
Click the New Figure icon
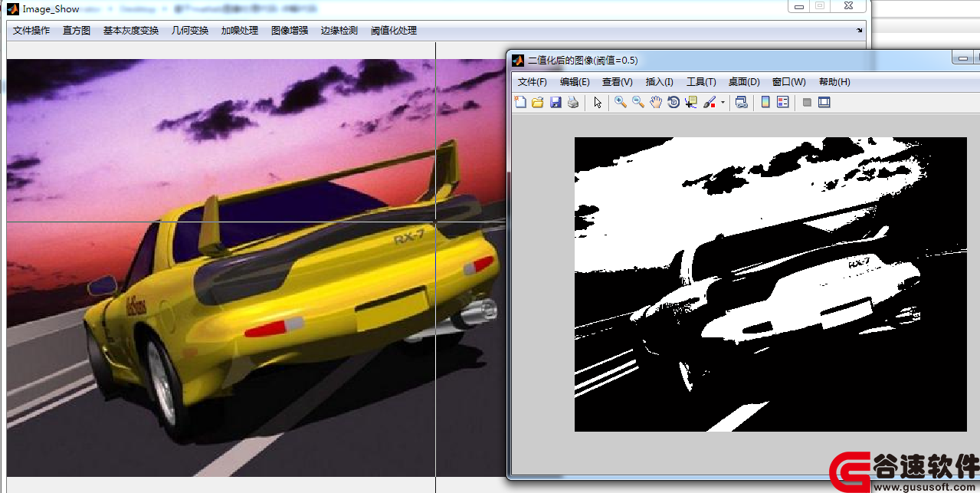pos(521,102)
